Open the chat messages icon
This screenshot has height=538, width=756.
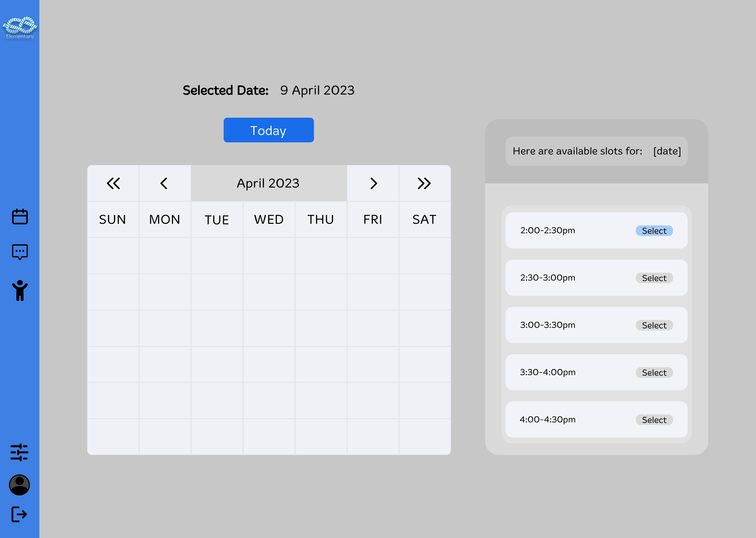point(19,252)
